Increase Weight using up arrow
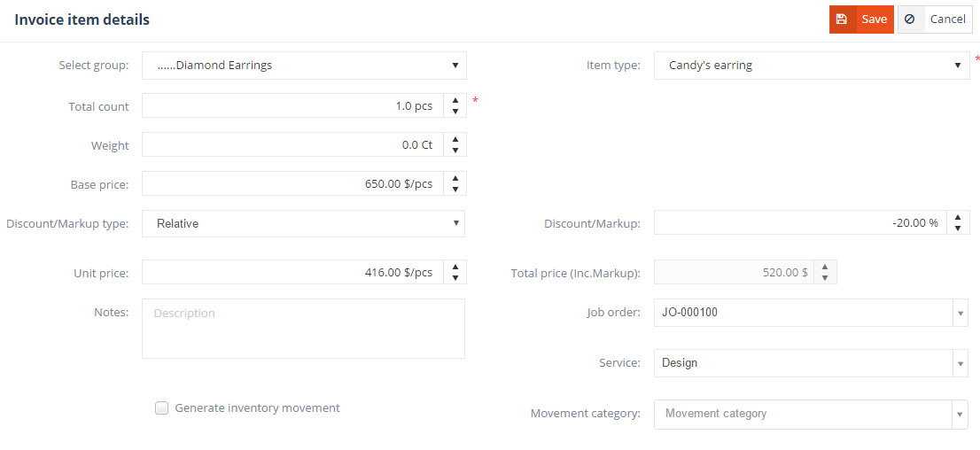The image size is (980, 450). click(455, 139)
